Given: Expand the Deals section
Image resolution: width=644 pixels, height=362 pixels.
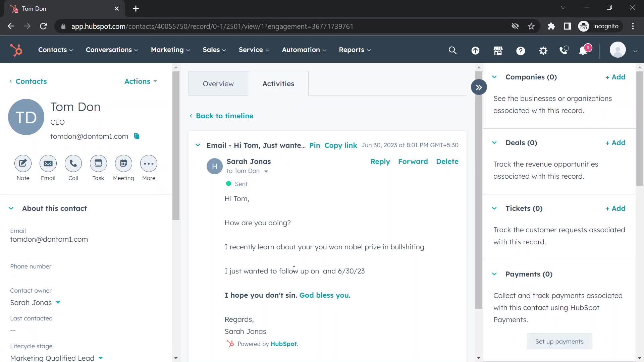Looking at the screenshot, I should 495,143.
